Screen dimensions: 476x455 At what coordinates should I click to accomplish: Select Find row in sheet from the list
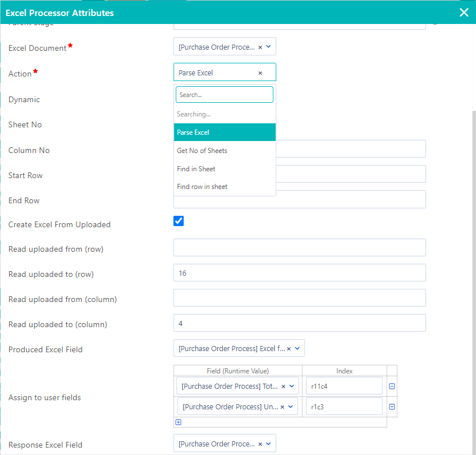pyautogui.click(x=202, y=187)
